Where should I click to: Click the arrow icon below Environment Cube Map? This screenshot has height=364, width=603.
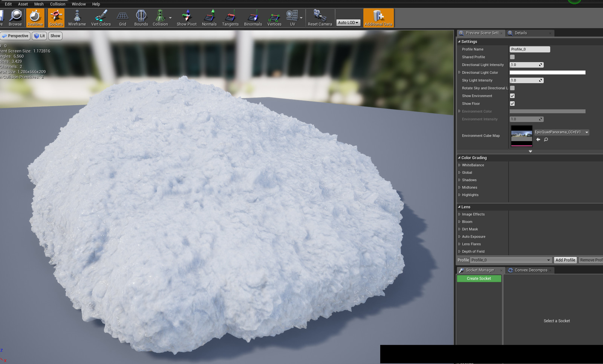pos(538,139)
